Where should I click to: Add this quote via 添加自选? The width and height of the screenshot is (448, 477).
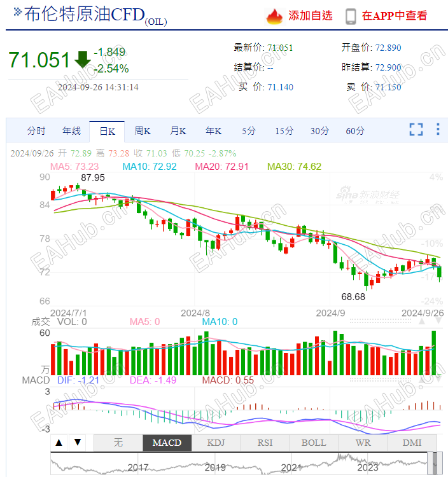pos(311,15)
